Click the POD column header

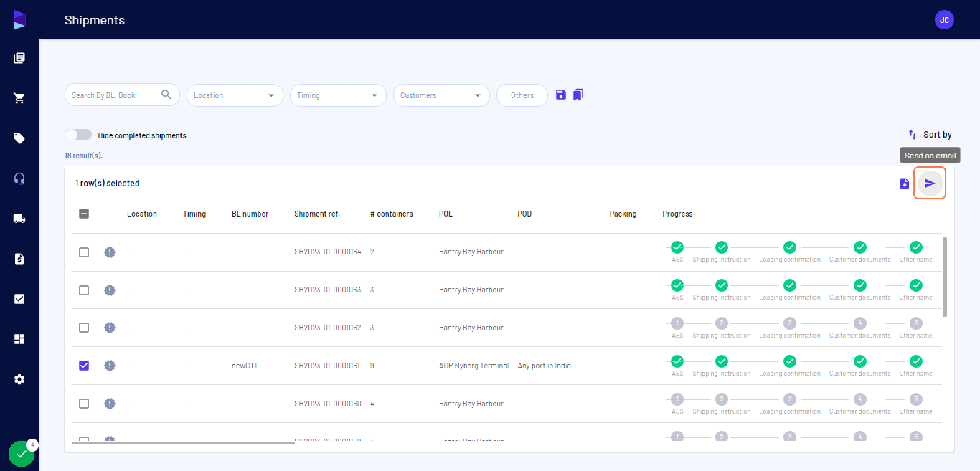pyautogui.click(x=524, y=214)
